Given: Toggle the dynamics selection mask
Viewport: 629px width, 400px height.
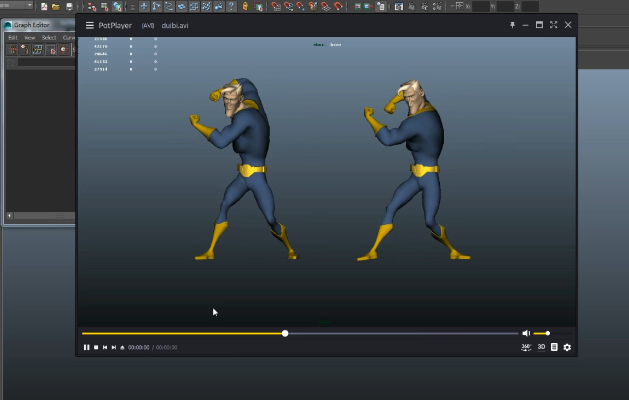Looking at the screenshot, I should click(206, 6).
